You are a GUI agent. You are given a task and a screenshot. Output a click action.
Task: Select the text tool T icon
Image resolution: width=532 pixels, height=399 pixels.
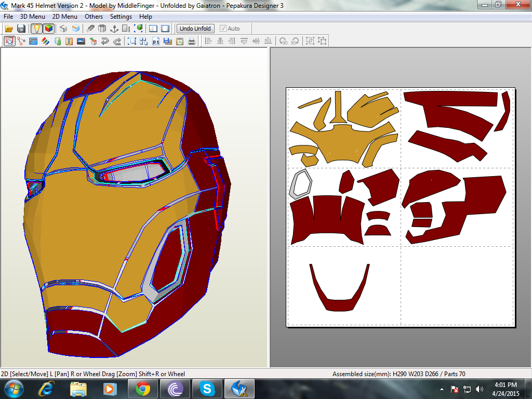click(69, 42)
